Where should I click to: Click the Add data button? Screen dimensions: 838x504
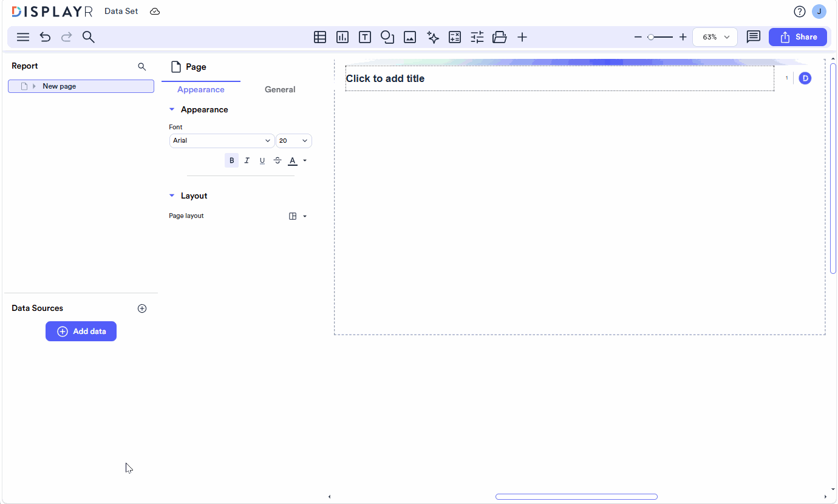coord(81,331)
